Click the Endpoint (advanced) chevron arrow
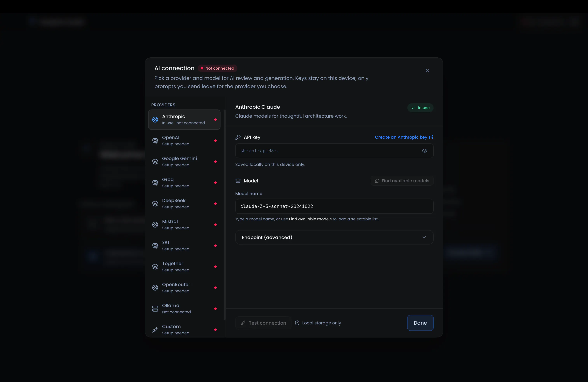This screenshot has height=382, width=588. [x=424, y=237]
